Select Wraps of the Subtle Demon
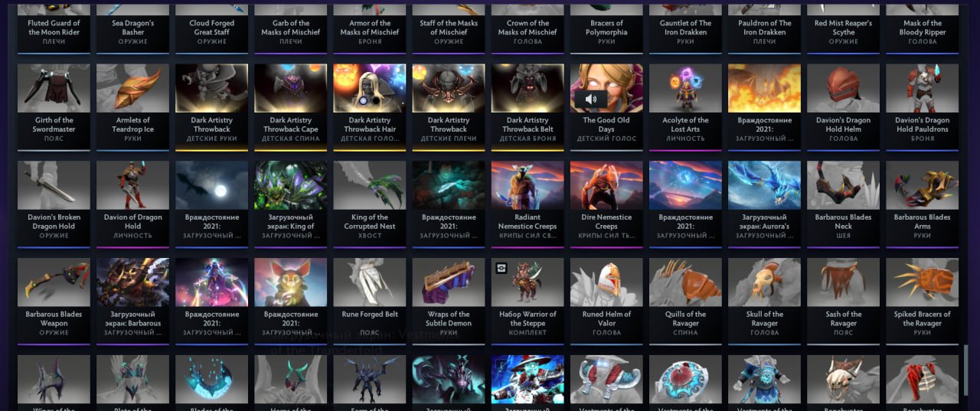 click(x=449, y=301)
